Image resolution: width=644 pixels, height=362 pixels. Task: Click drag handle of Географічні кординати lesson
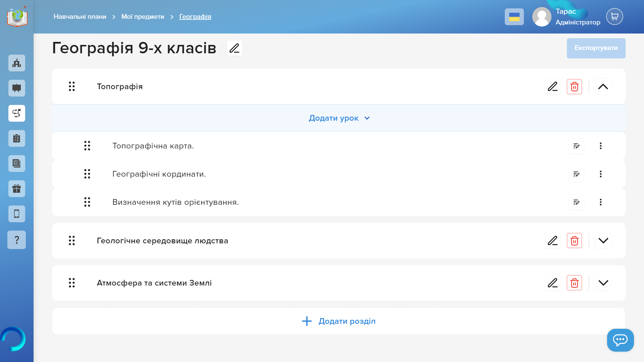tap(87, 174)
